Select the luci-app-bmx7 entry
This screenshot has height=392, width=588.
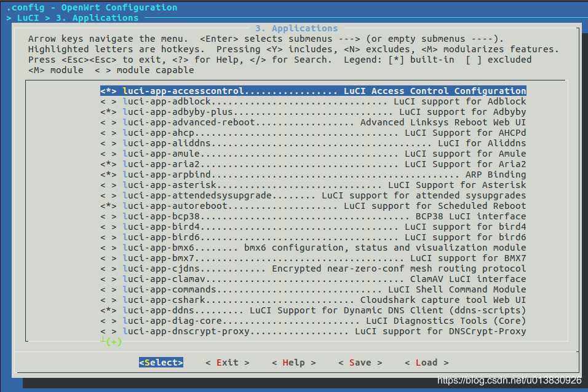[313, 258]
